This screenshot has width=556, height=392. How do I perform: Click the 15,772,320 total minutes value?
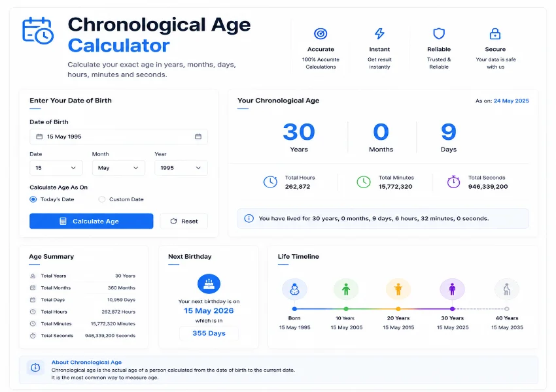[x=395, y=187]
